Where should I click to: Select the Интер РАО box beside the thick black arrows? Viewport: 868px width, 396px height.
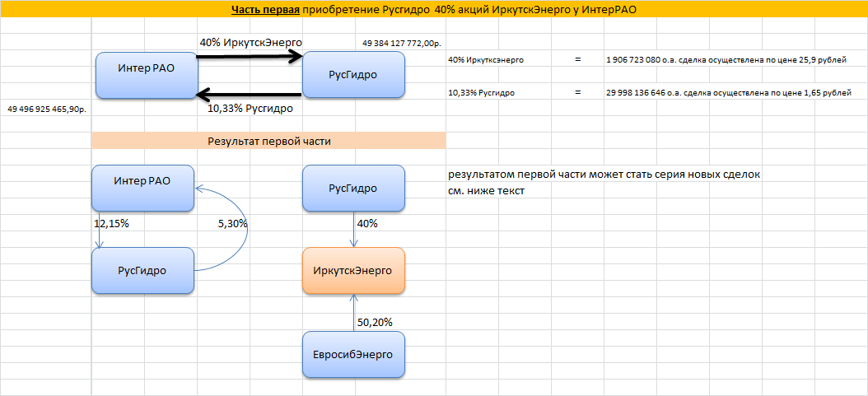pos(147,76)
